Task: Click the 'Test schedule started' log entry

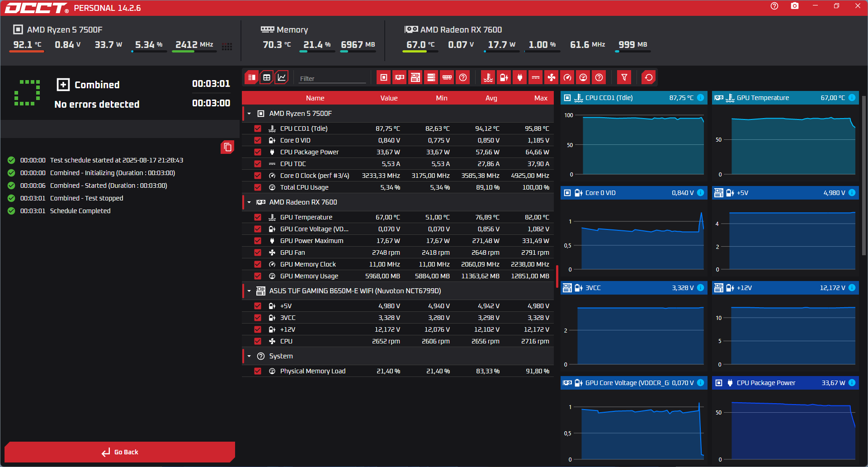Action: click(117, 160)
